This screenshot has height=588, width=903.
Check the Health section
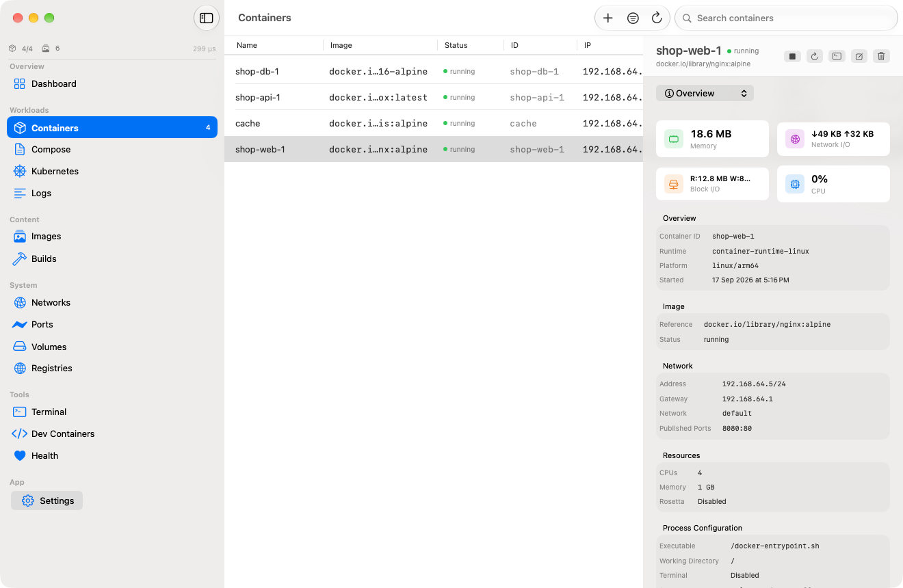(112, 455)
